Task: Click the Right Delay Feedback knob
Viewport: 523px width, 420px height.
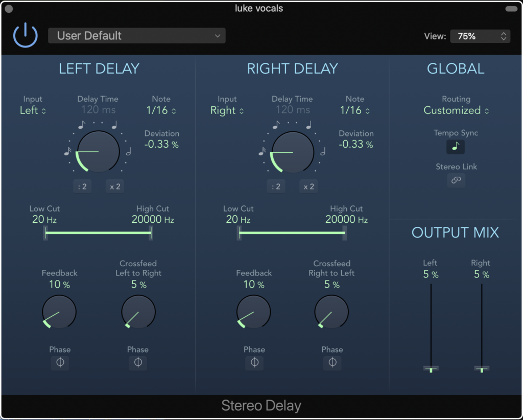Action: (253, 312)
